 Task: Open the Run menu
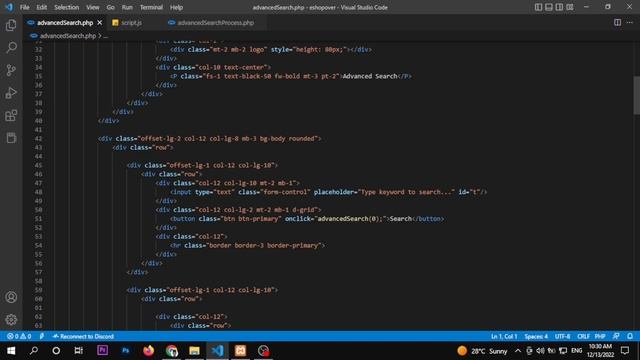tap(127, 7)
